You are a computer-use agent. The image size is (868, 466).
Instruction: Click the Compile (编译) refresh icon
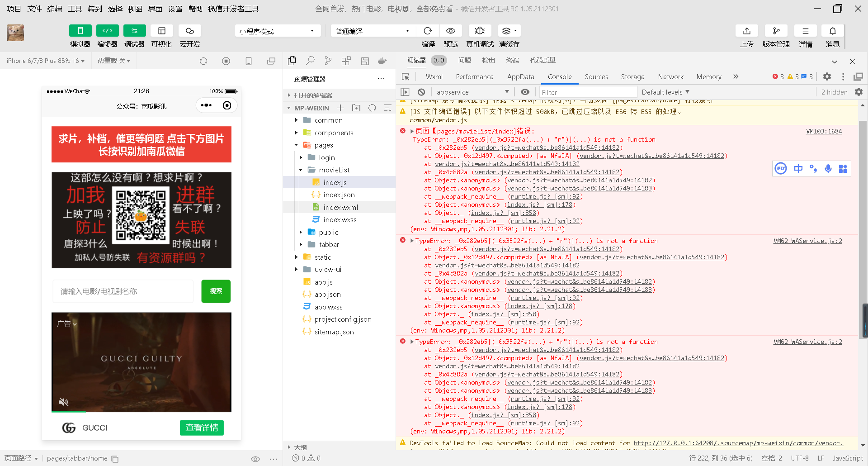427,31
